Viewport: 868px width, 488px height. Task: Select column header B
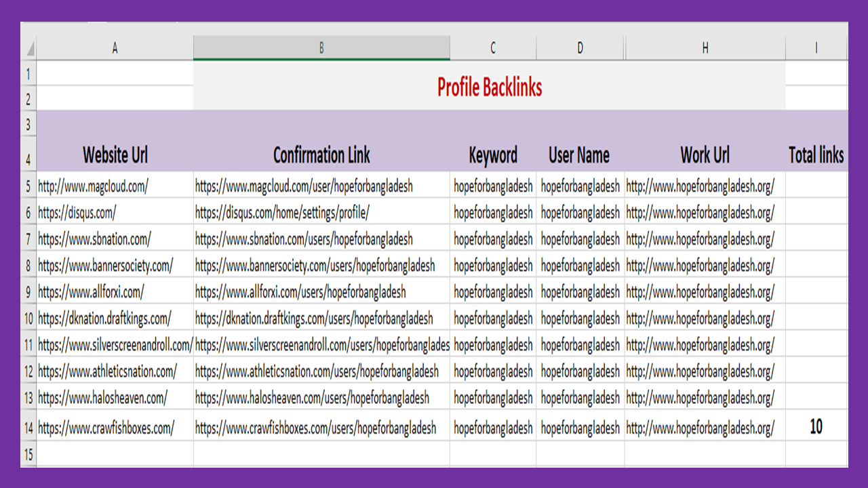pos(321,48)
